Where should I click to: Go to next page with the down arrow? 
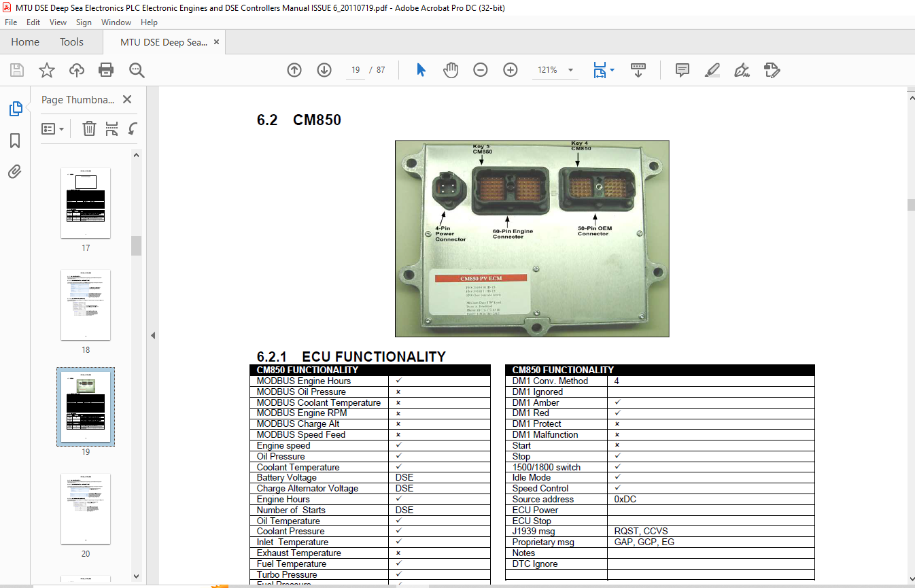[x=324, y=70]
